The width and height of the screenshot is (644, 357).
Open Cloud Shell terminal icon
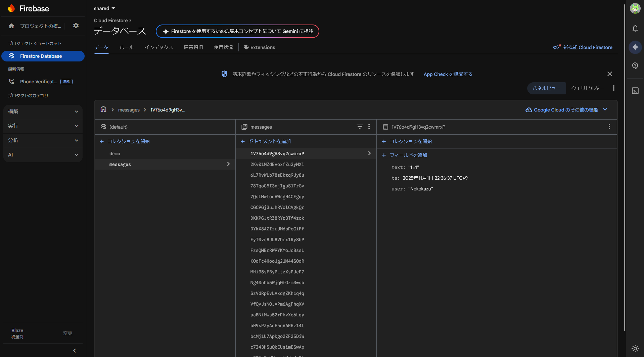point(635,91)
